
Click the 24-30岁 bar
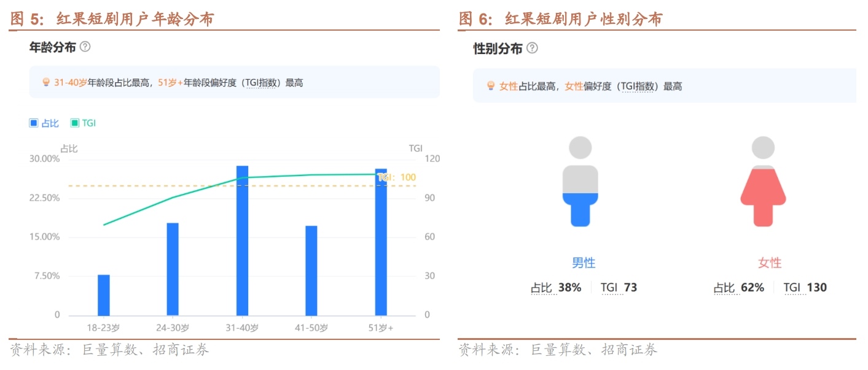click(x=173, y=269)
